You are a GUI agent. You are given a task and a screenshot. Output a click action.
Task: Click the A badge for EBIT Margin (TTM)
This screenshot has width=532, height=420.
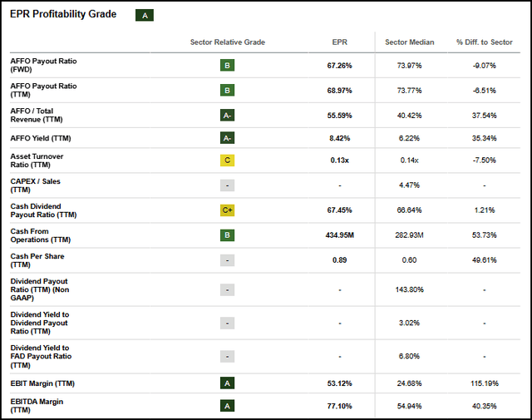(x=227, y=383)
